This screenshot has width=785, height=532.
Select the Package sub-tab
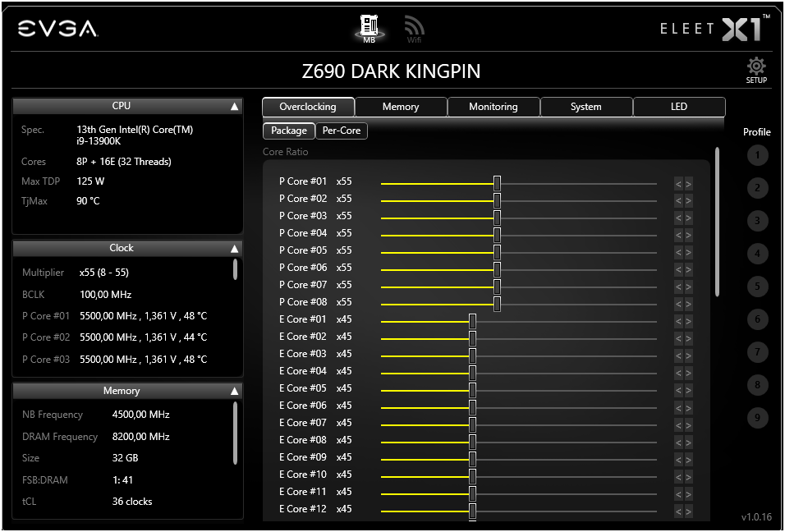(x=289, y=131)
